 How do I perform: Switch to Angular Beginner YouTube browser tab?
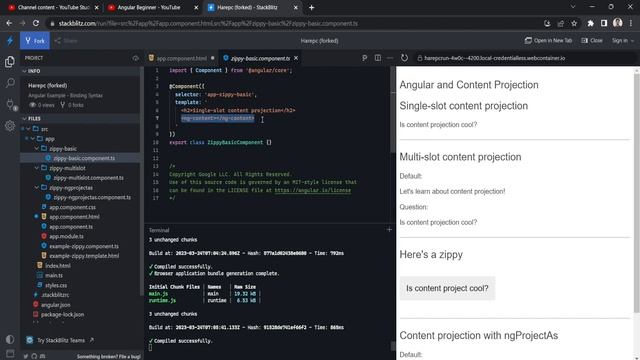click(149, 7)
